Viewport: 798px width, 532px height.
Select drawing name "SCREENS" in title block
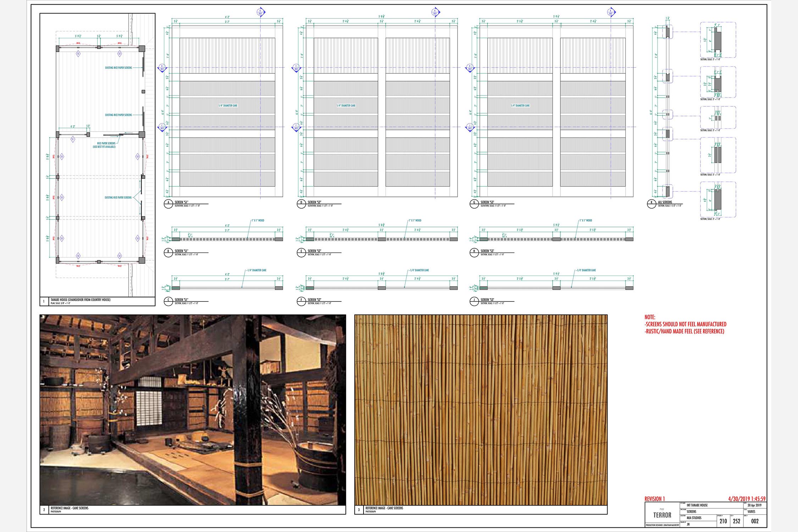pos(691,512)
